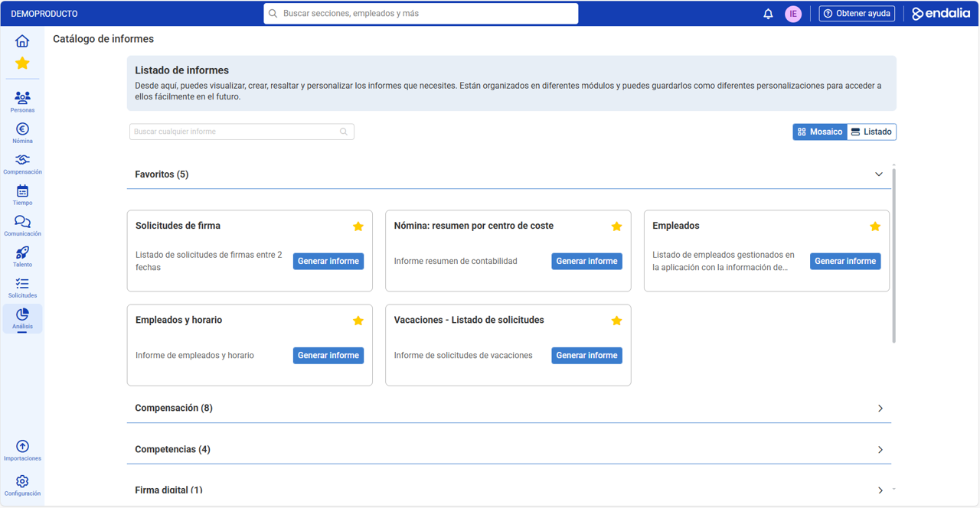The height and width of the screenshot is (508, 980).
Task: Switch to Mosaico view
Action: (820, 132)
